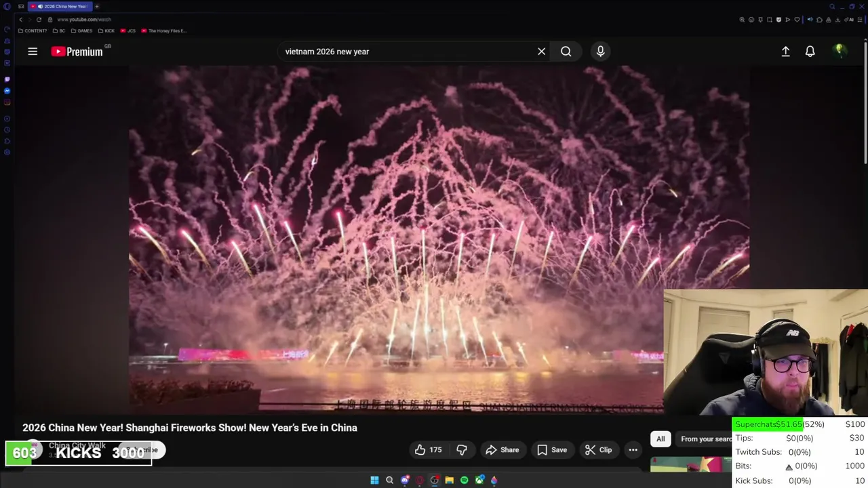Select the All filter chip
Image resolution: width=868 pixels, height=488 pixels.
tap(660, 439)
